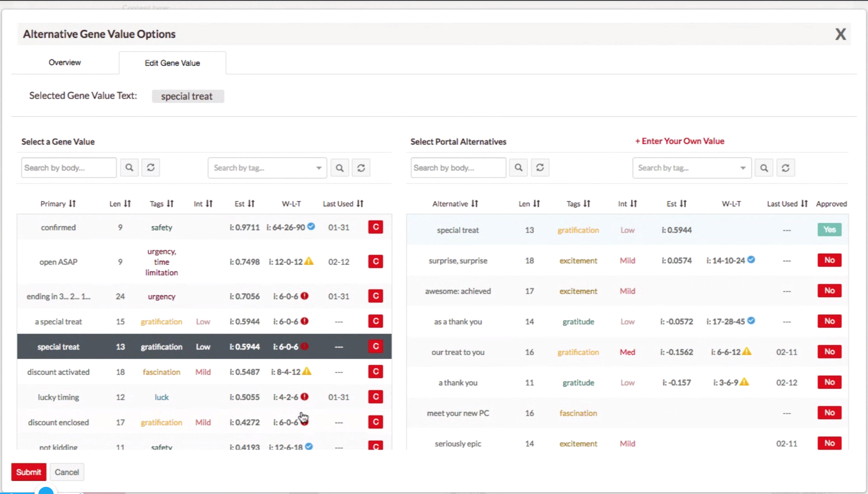This screenshot has width=868, height=494.
Task: Toggle Approved No for awesome: achieved
Action: [829, 291]
